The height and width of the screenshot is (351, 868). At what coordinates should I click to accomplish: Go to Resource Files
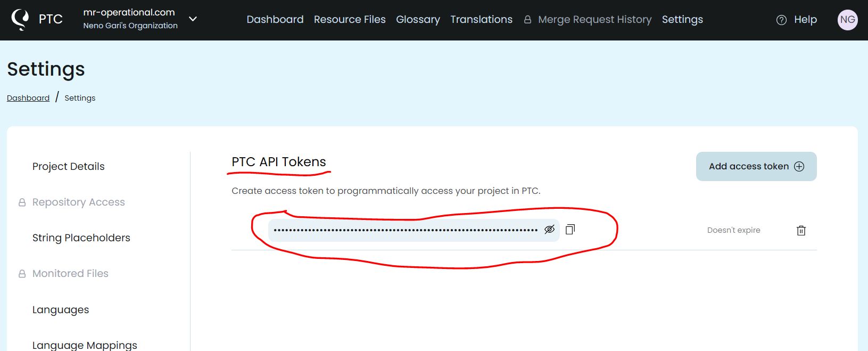pos(350,20)
